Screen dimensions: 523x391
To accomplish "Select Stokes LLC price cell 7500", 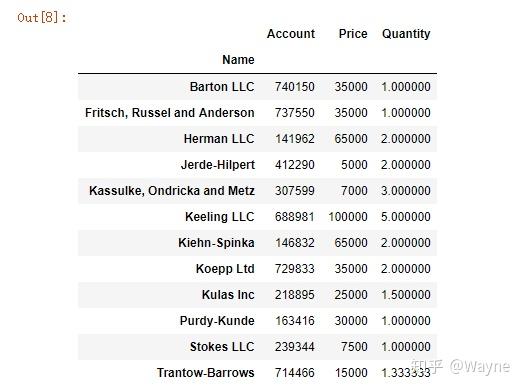I will pos(354,347).
